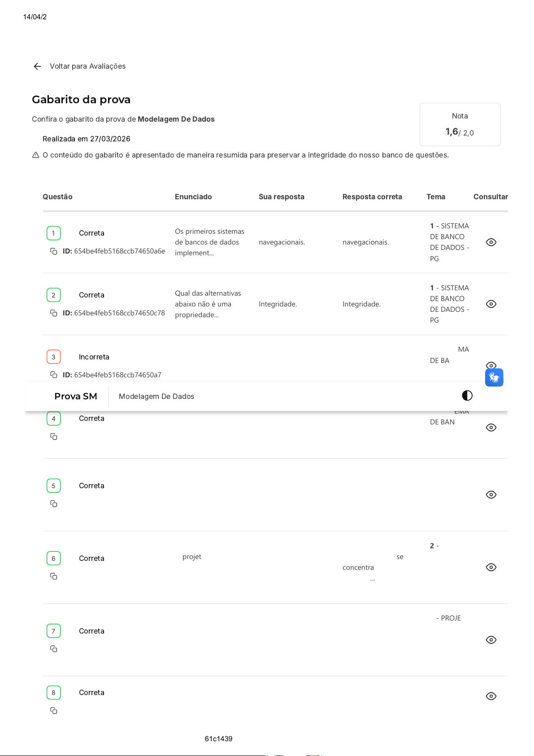The width and height of the screenshot is (534, 756).
Task: Open eye icon for question 7
Action: pyautogui.click(x=491, y=640)
